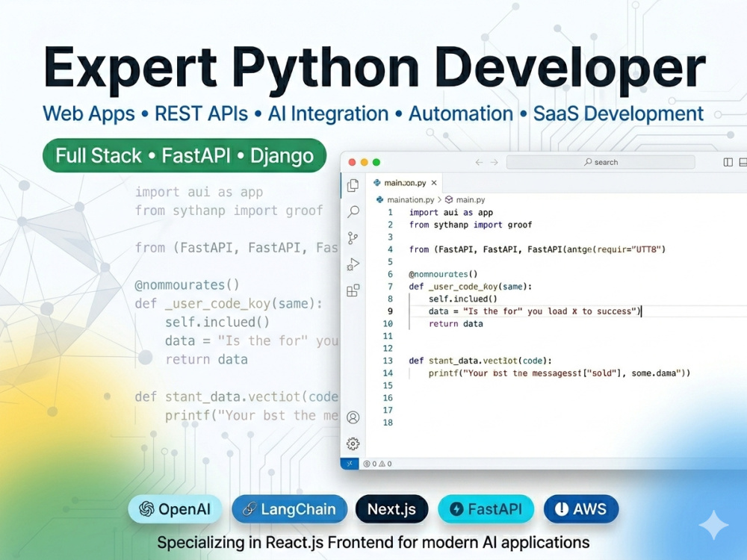The image size is (747, 560).
Task: Open the Search magnifier in activity bar
Action: 353,211
